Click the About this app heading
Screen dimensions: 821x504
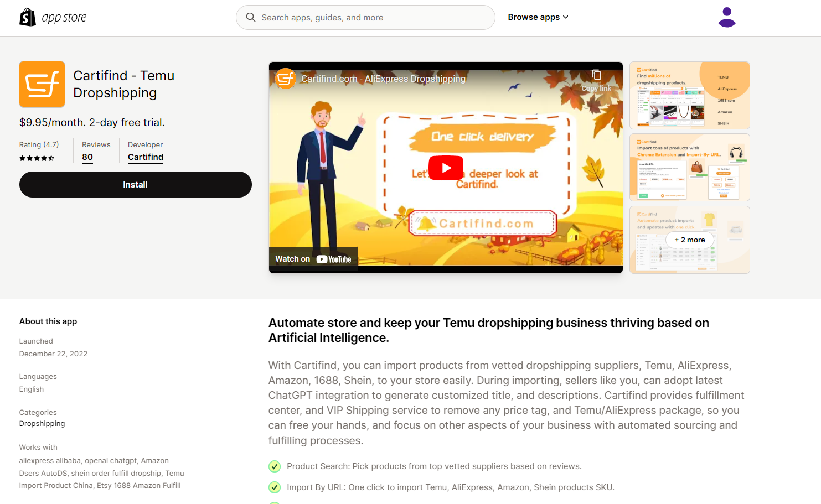point(48,321)
